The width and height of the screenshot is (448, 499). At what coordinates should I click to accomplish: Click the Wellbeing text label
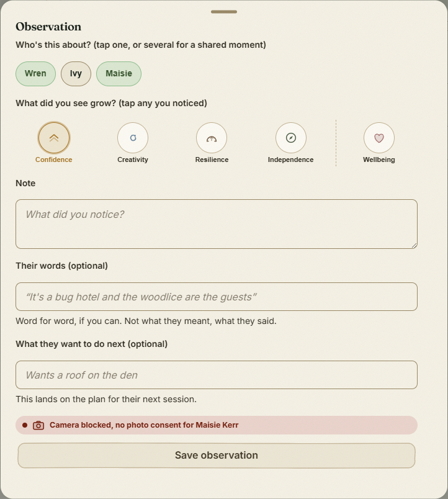[379, 160]
